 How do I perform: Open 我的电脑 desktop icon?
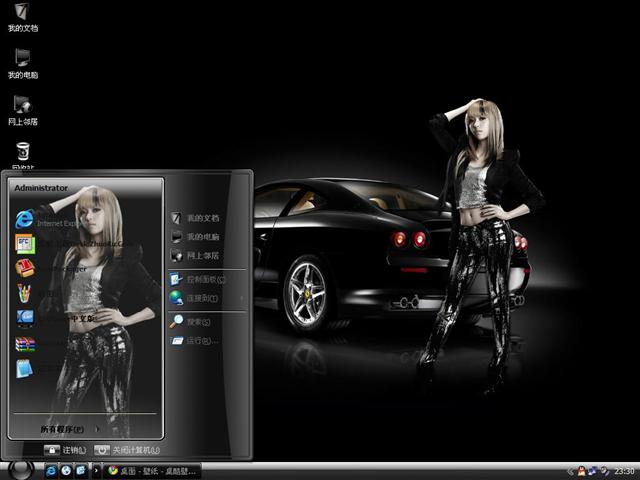click(x=22, y=60)
